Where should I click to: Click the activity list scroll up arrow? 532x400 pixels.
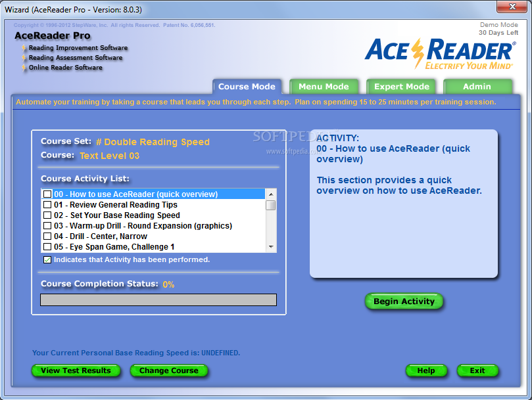click(x=271, y=194)
